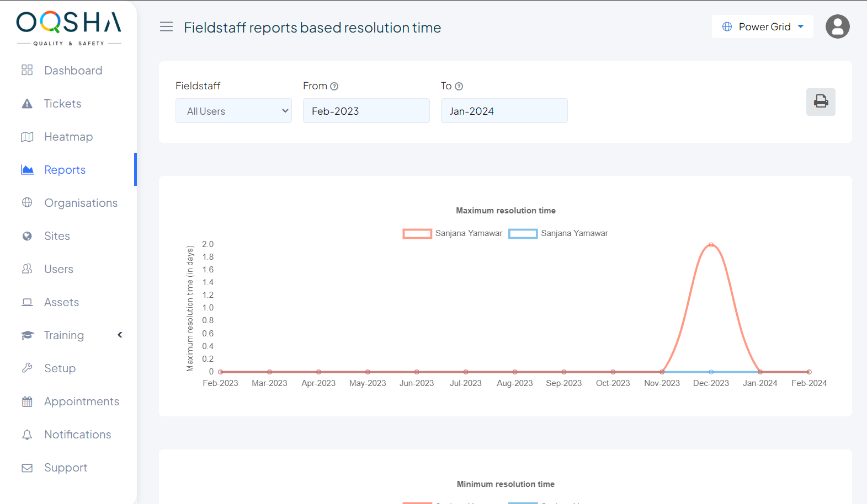Click the From field help icon
Viewport: 867px width, 504px height.
pos(334,87)
